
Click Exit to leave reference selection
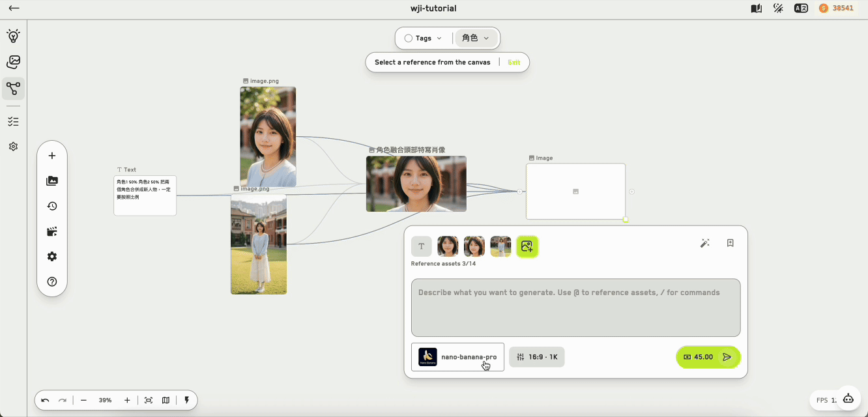click(x=514, y=63)
